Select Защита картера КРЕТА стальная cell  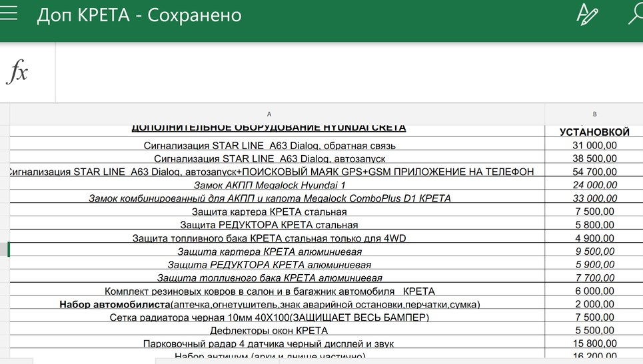coord(277,210)
